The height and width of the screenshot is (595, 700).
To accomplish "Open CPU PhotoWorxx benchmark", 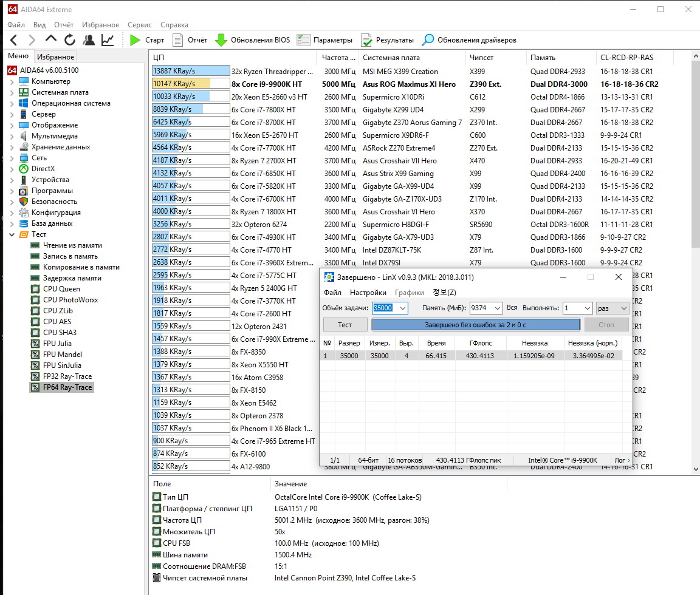I will (x=70, y=300).
